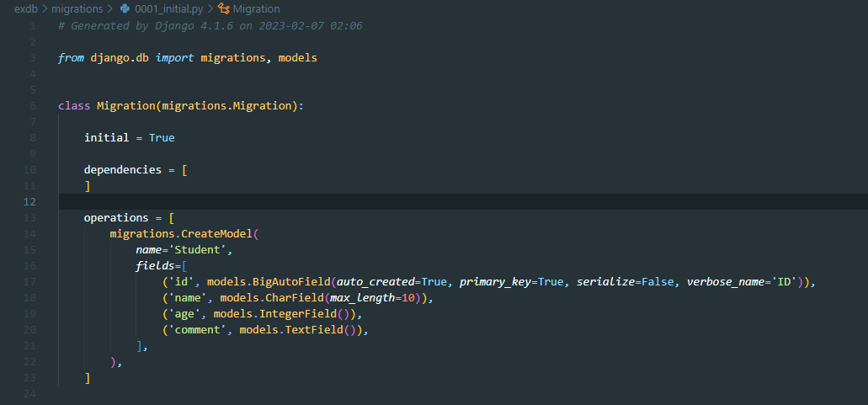The width and height of the screenshot is (868, 405).
Task: Select the 'Migration' breadcrumb symbol
Action: (x=256, y=9)
